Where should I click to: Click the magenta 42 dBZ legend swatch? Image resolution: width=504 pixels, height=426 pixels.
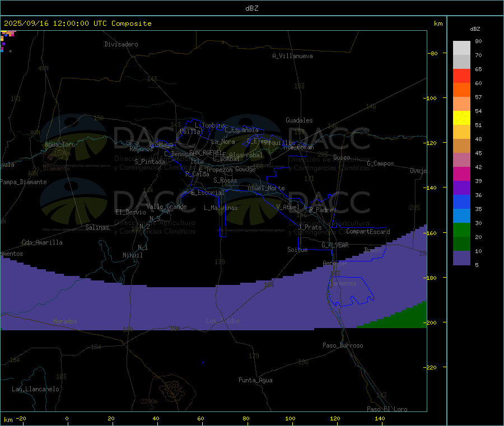461,174
